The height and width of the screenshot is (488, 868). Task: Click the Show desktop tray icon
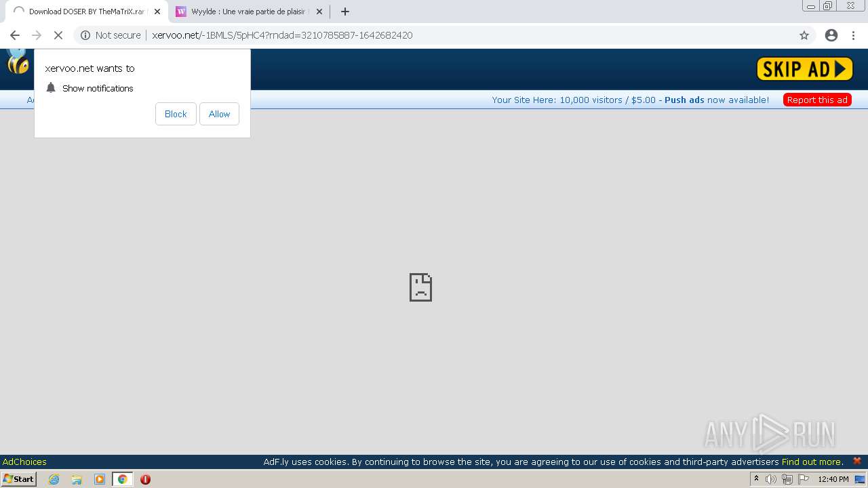coord(861,479)
